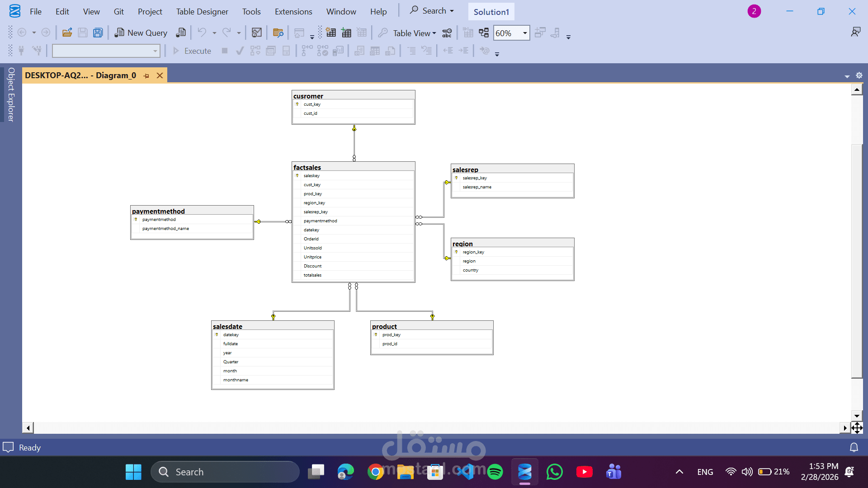The image size is (868, 488).
Task: Click the vertical scrollbar down arrow
Action: coord(857,416)
